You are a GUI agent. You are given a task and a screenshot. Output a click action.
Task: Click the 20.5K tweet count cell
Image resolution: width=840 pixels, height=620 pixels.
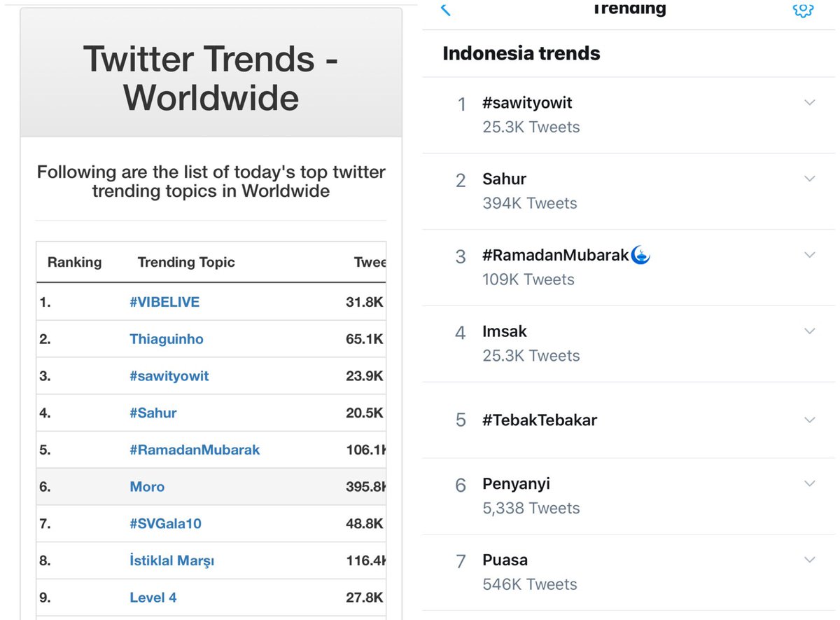[x=365, y=413]
